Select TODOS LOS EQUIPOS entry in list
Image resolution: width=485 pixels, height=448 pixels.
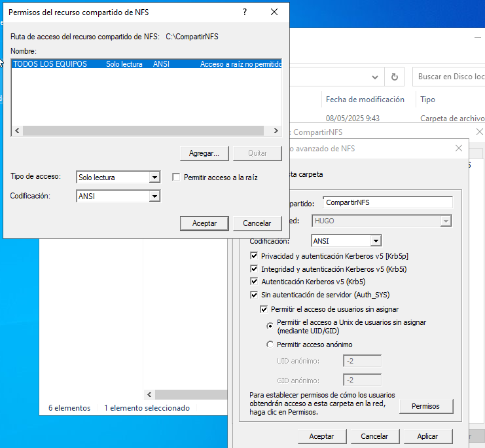pyautogui.click(x=50, y=64)
